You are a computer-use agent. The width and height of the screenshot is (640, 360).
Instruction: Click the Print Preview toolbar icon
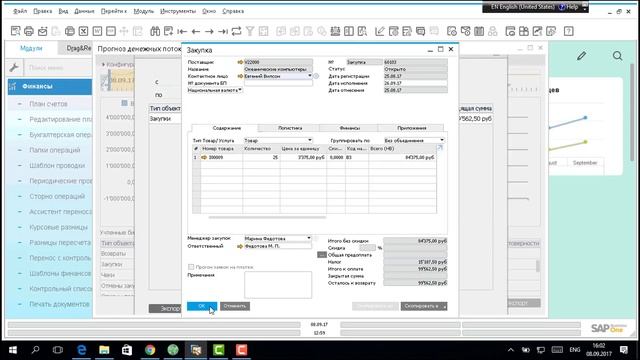[16, 31]
